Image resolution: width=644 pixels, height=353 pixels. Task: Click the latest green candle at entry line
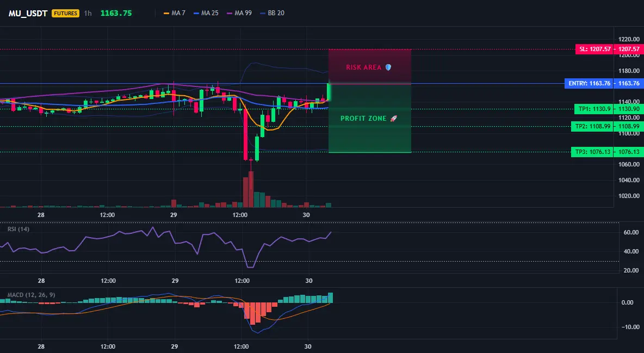pos(329,91)
